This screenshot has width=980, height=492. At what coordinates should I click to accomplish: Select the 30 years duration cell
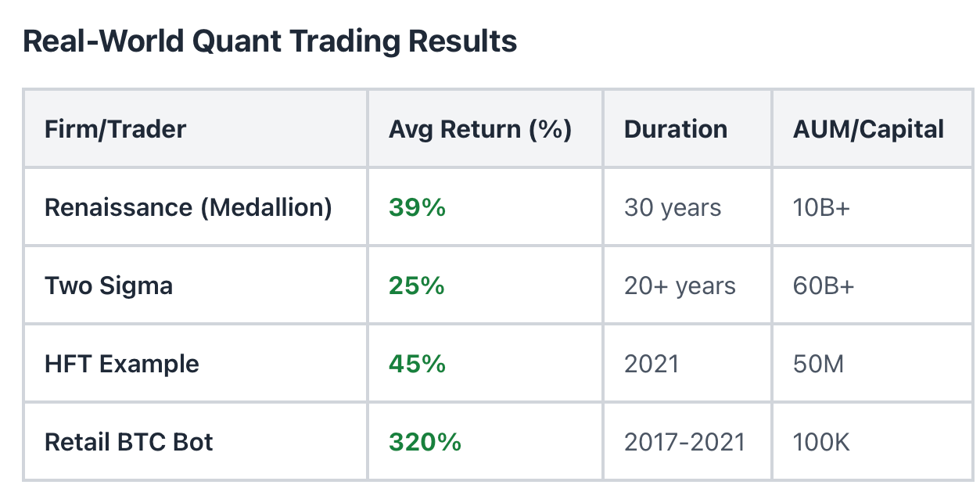673,207
